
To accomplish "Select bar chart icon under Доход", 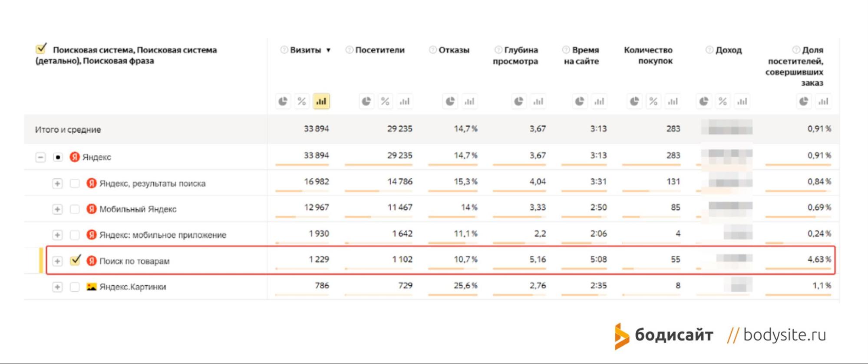I will pos(742,102).
